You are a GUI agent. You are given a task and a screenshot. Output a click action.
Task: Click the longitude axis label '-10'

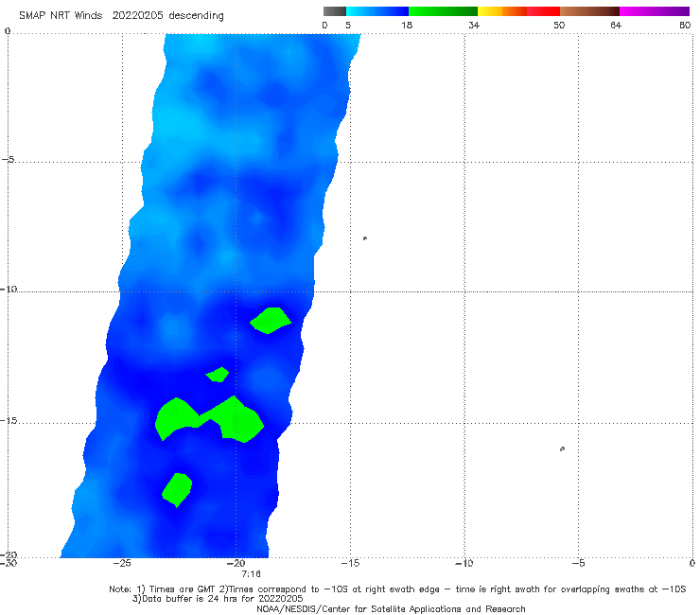464,563
